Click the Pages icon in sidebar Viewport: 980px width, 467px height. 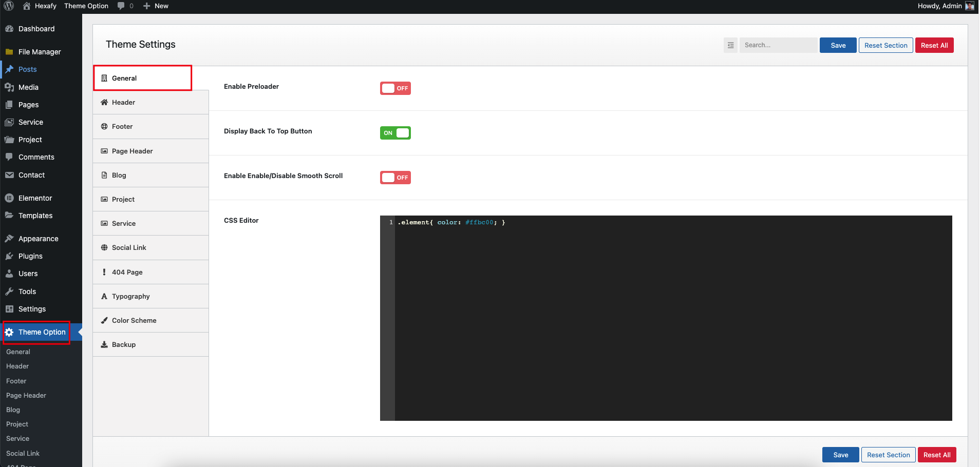point(9,105)
